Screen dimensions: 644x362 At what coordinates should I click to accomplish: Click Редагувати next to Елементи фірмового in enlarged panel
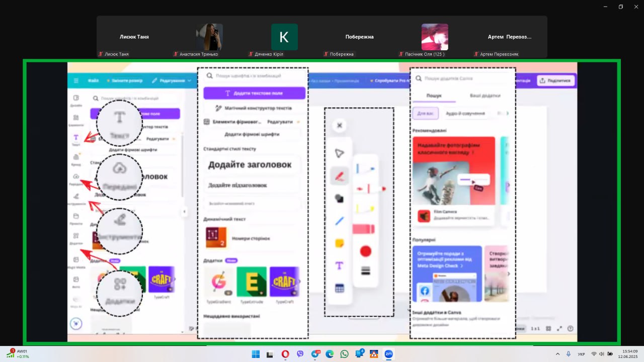point(280,122)
